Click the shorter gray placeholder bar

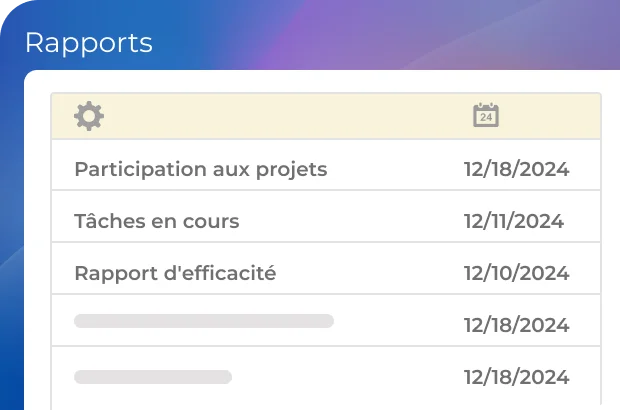153,377
